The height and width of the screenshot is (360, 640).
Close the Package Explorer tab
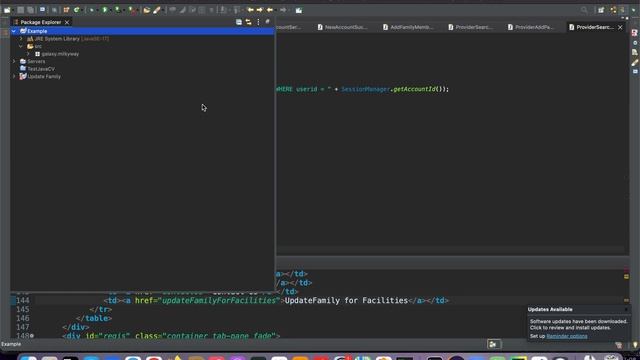[67, 22]
